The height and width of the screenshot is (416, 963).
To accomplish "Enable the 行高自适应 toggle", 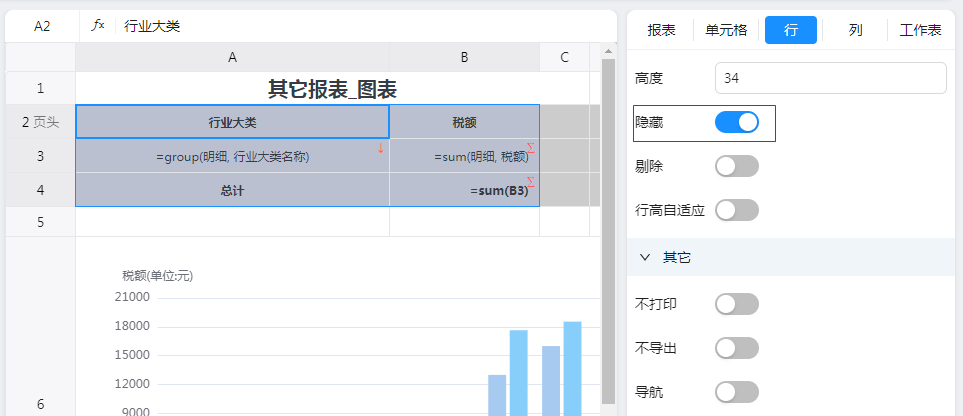I will 737,210.
